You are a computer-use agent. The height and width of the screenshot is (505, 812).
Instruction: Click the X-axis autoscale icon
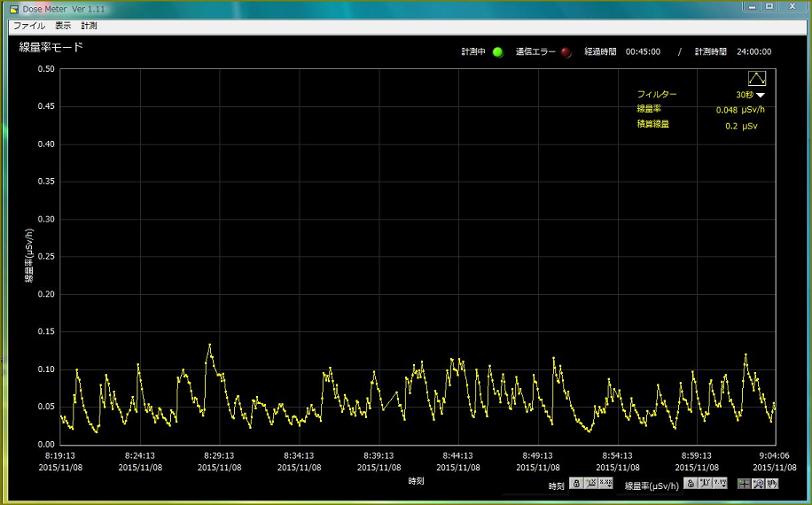pos(590,484)
